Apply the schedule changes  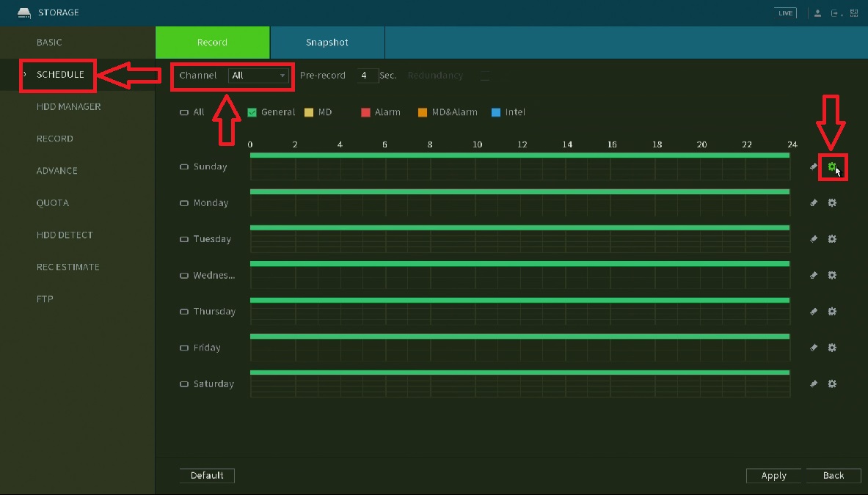click(773, 475)
